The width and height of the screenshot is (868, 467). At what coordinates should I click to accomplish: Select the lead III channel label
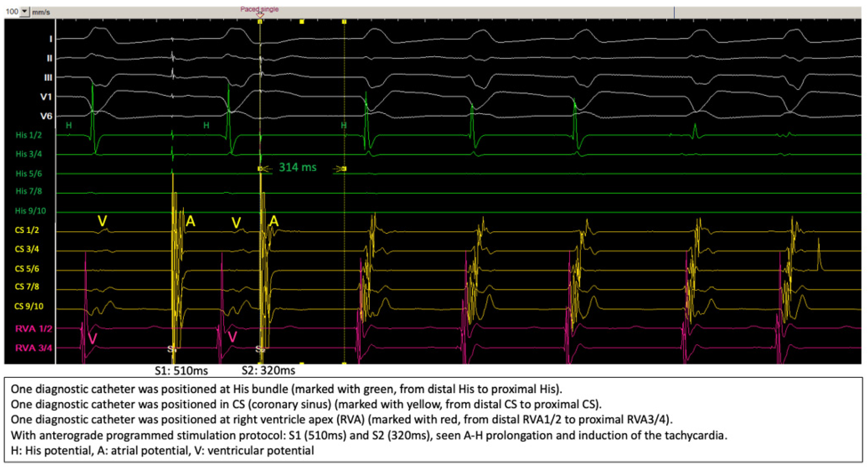[x=48, y=78]
